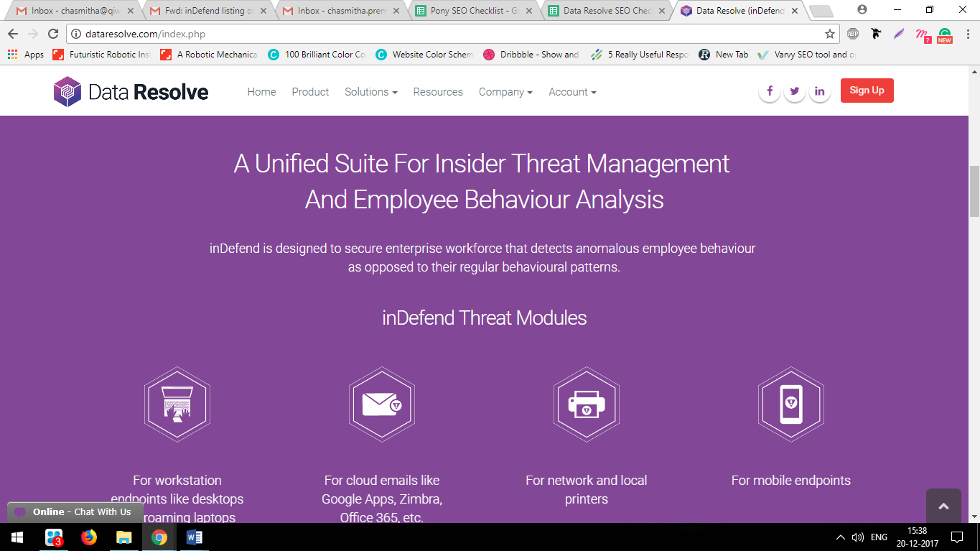Open the Facebook social icon
Image resolution: width=980 pixels, height=551 pixels.
click(770, 91)
